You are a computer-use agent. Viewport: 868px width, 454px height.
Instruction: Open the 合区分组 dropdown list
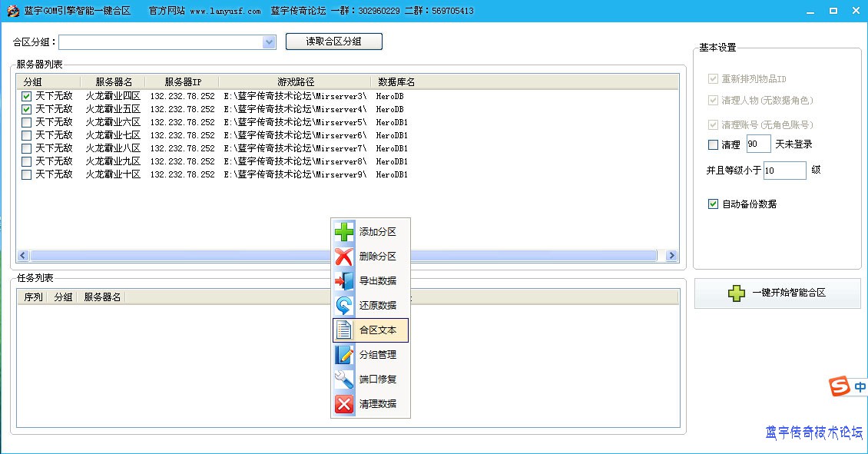(x=269, y=42)
